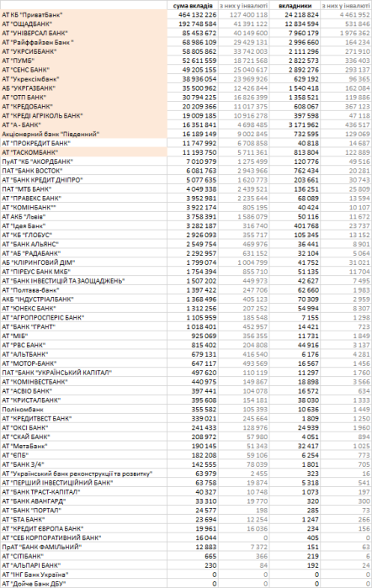Select А-БАНК depositors value 3 171 962
Image resolution: width=372 pixels, height=588 pixels.
point(295,124)
